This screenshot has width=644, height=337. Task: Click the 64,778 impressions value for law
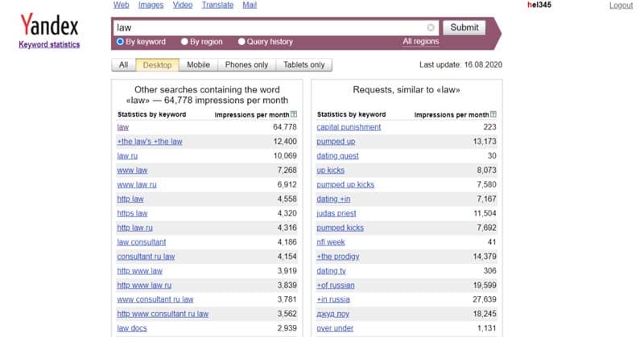[x=285, y=127]
